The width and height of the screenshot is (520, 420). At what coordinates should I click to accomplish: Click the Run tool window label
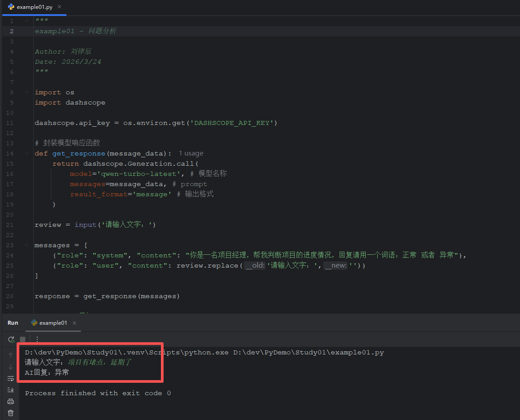click(x=13, y=323)
